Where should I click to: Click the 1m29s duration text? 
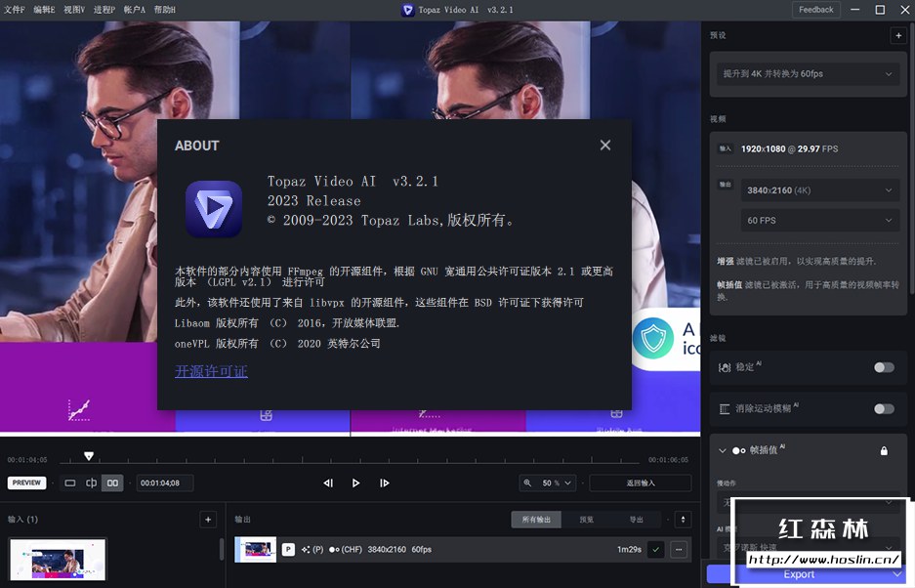tap(629, 550)
